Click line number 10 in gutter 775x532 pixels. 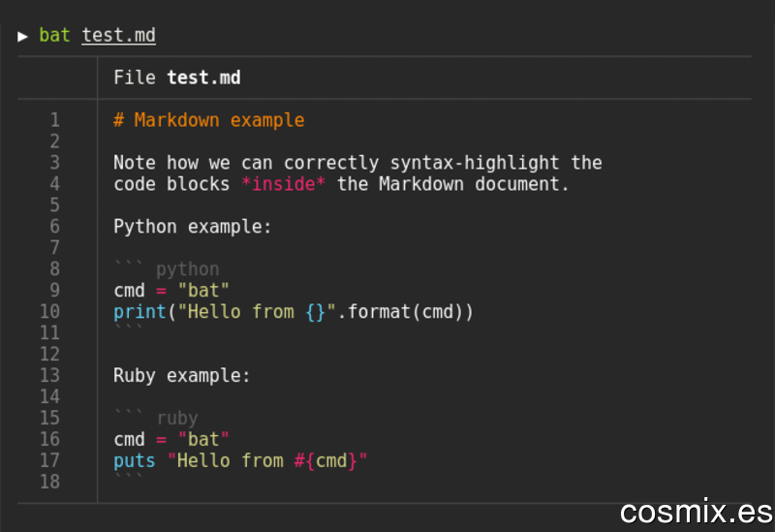(x=50, y=311)
